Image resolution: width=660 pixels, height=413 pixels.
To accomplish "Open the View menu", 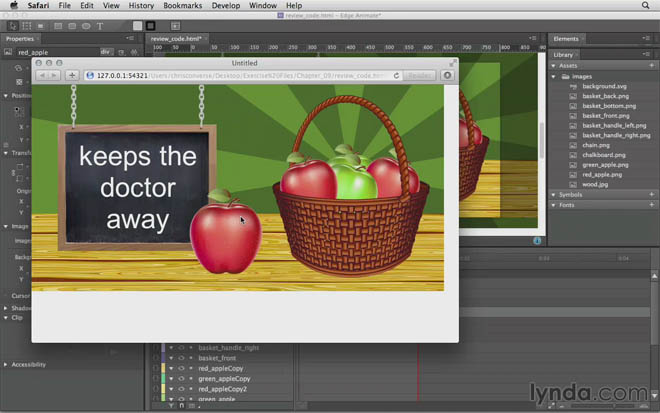I will 111,5.
